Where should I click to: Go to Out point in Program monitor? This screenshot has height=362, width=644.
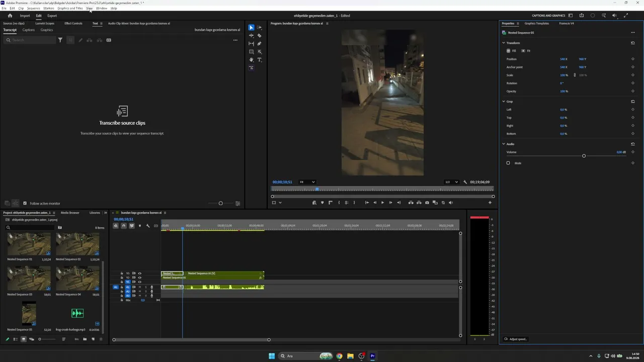coord(398,203)
